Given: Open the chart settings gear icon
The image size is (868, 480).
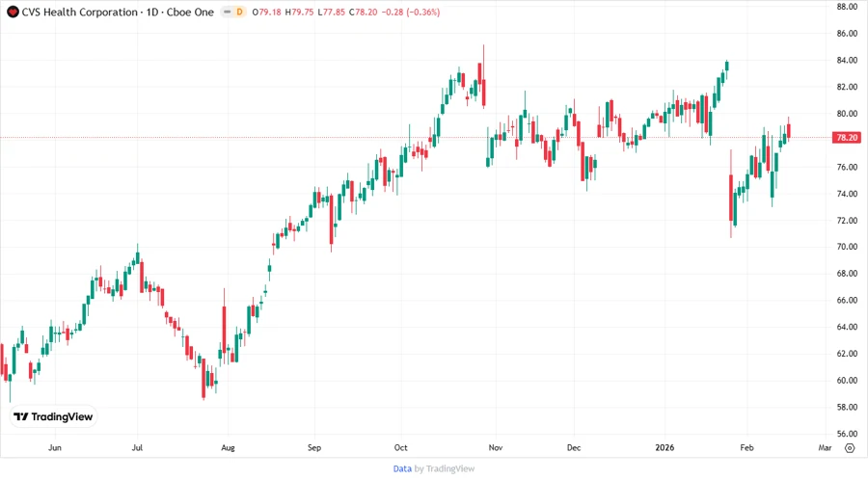Looking at the screenshot, I should coord(849,448).
